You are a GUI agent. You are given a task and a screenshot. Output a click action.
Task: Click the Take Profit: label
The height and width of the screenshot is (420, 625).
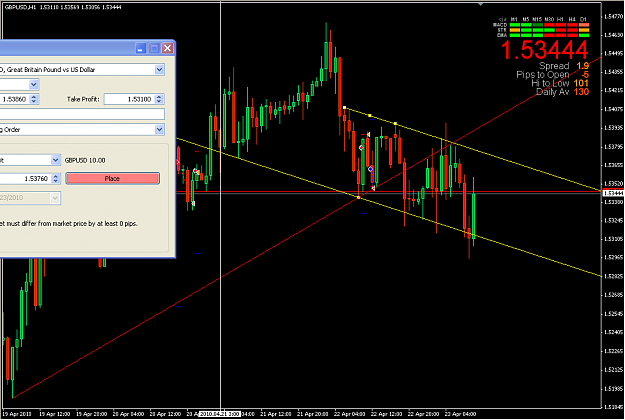[x=83, y=99]
